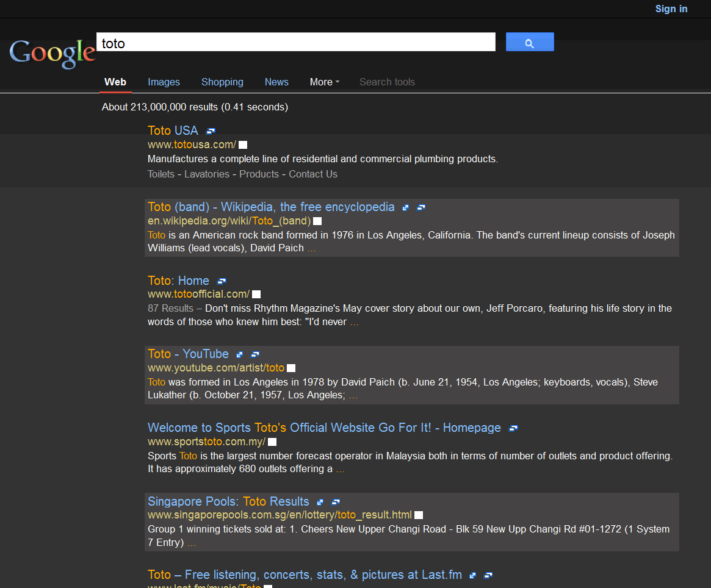Click the window icon after Last.fm result title
Screen dimensions: 711x588
[x=488, y=575]
